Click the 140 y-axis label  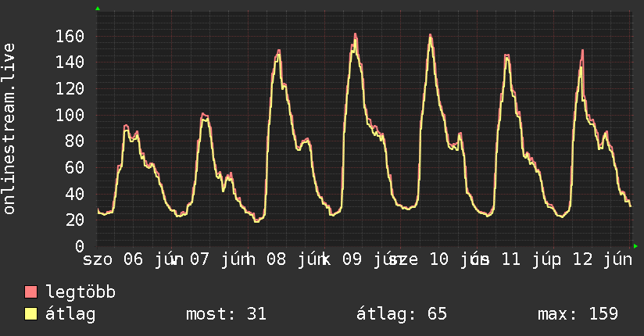point(70,63)
